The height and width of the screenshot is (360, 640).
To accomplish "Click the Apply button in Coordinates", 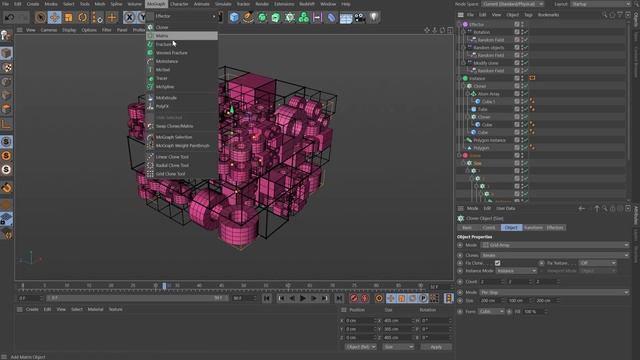I will point(436,347).
